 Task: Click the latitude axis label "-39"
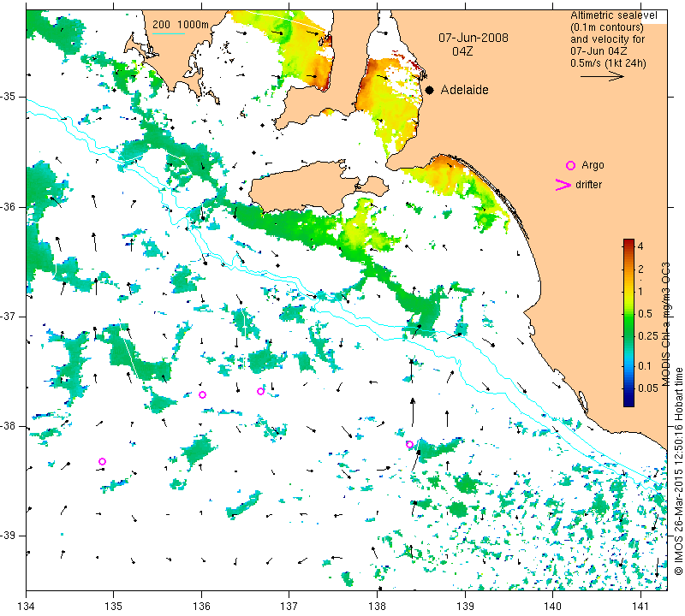coord(9,536)
